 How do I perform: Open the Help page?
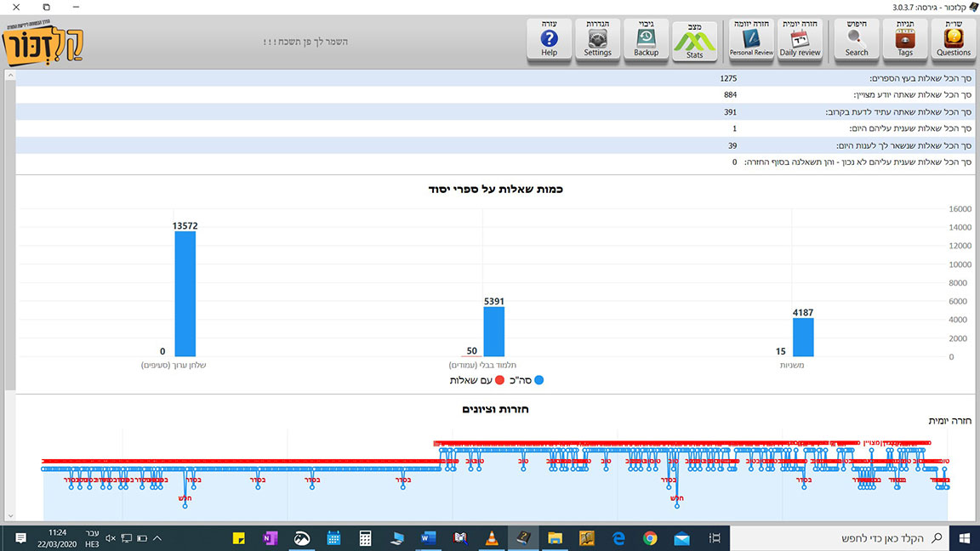click(549, 39)
